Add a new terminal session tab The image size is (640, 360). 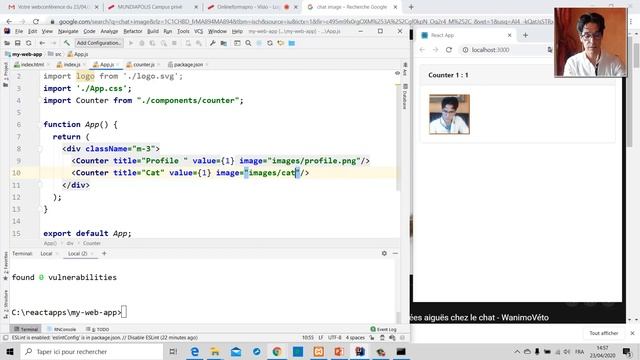[x=104, y=253]
